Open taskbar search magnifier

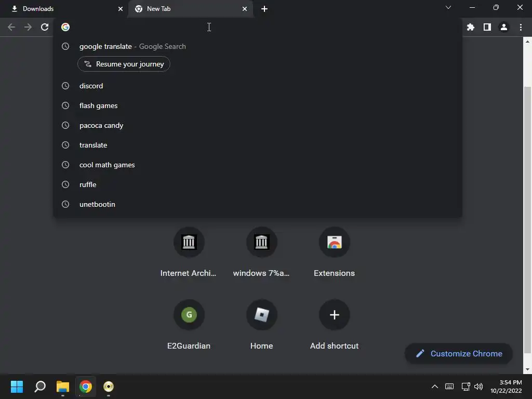tap(40, 387)
